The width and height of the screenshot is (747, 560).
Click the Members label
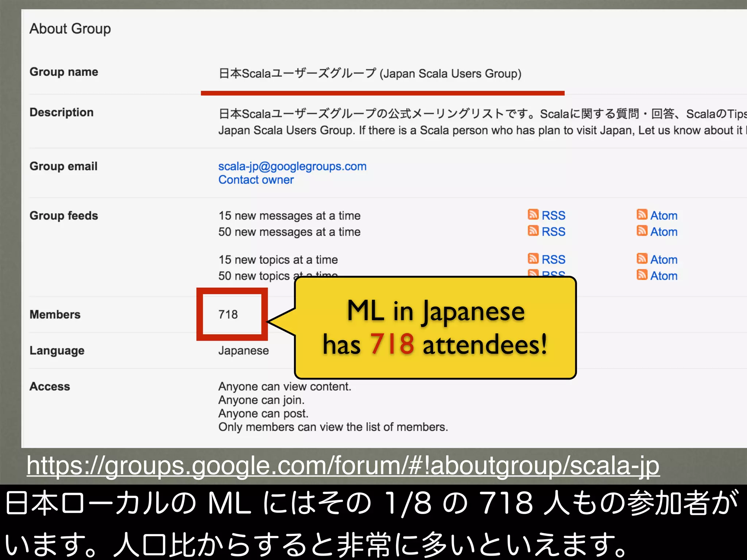click(x=55, y=314)
